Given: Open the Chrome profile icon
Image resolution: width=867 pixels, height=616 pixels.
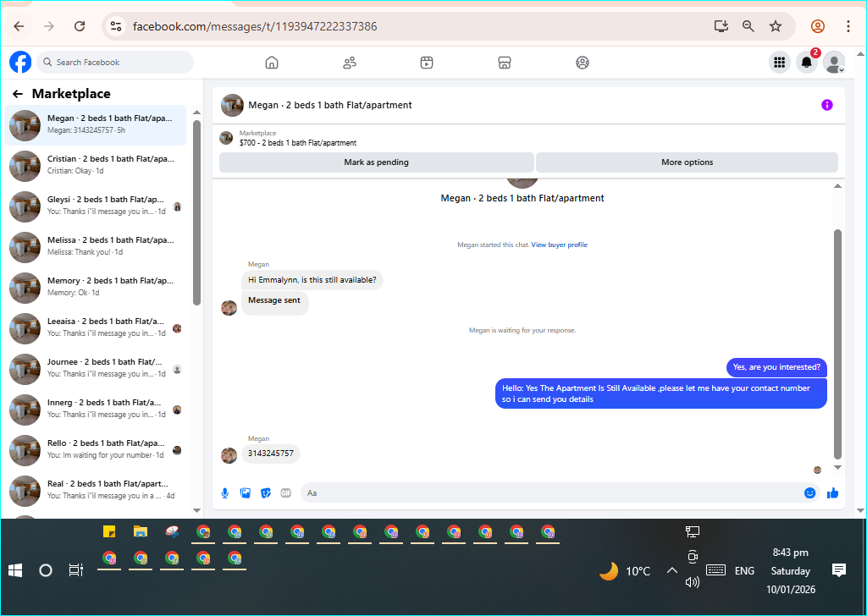Looking at the screenshot, I should (x=818, y=26).
